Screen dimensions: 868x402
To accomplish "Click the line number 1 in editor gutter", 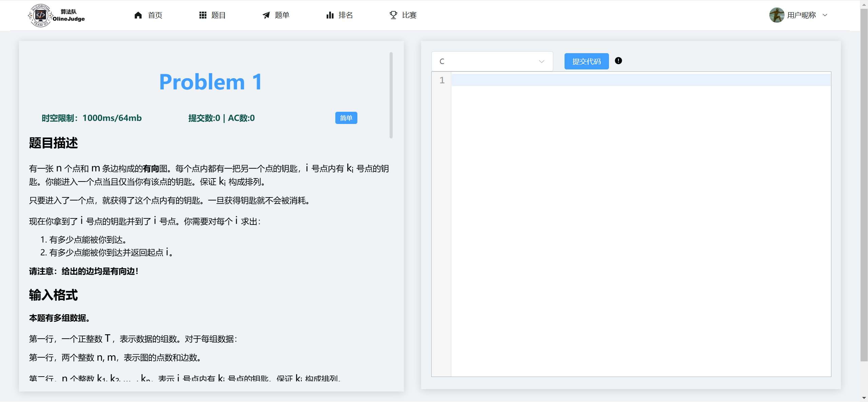I will (x=442, y=80).
